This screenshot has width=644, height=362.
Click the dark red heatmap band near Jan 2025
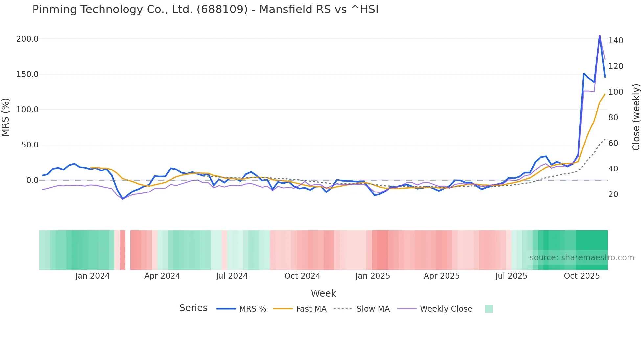click(x=382, y=250)
